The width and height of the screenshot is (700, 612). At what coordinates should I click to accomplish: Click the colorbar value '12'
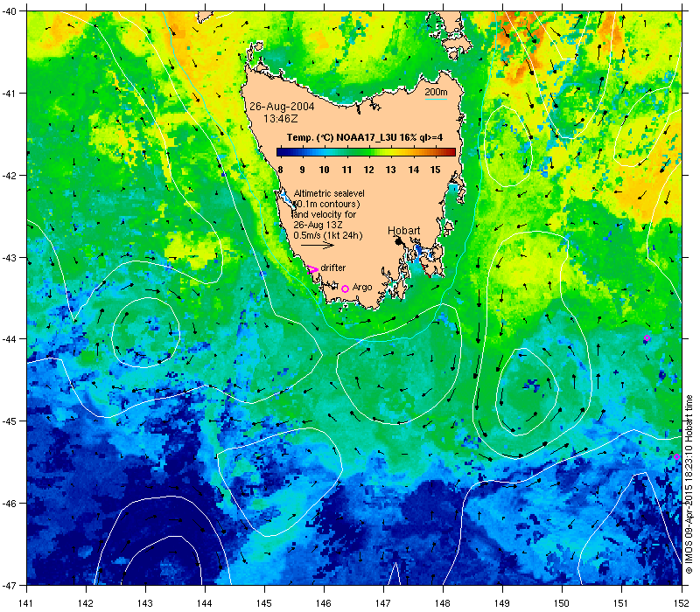(x=368, y=170)
